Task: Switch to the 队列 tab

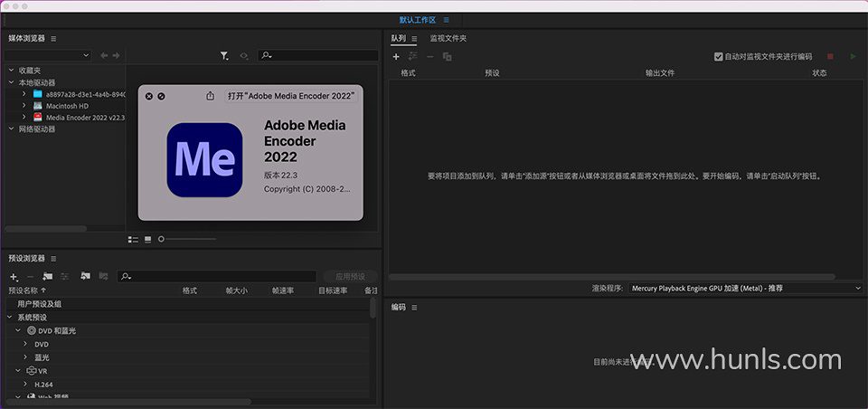Action: [x=399, y=38]
